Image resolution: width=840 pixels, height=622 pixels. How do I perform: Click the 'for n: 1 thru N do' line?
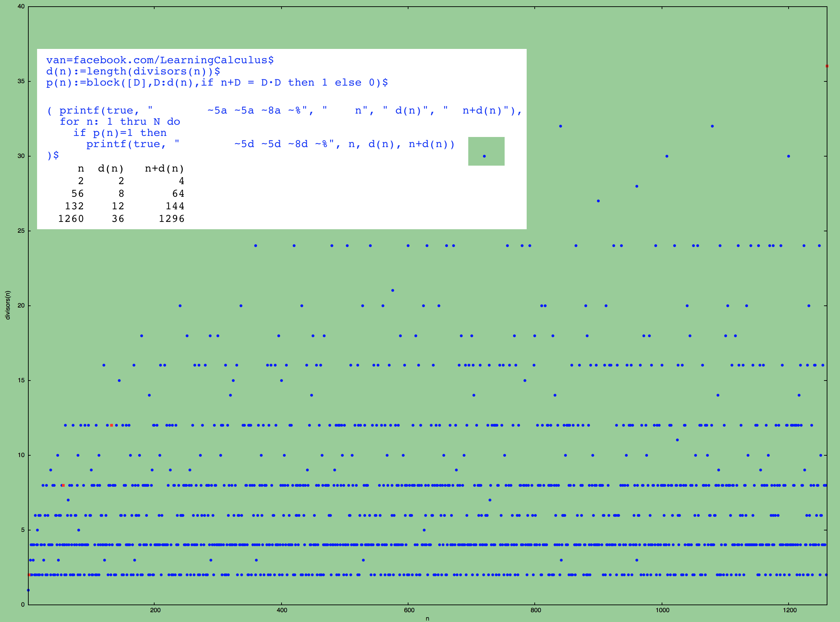[x=120, y=122]
